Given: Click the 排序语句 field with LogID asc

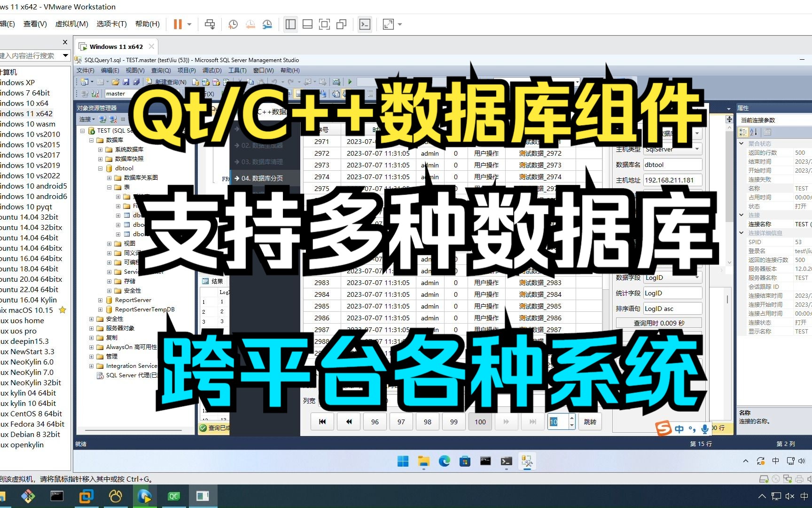Looking at the screenshot, I should coord(672,309).
